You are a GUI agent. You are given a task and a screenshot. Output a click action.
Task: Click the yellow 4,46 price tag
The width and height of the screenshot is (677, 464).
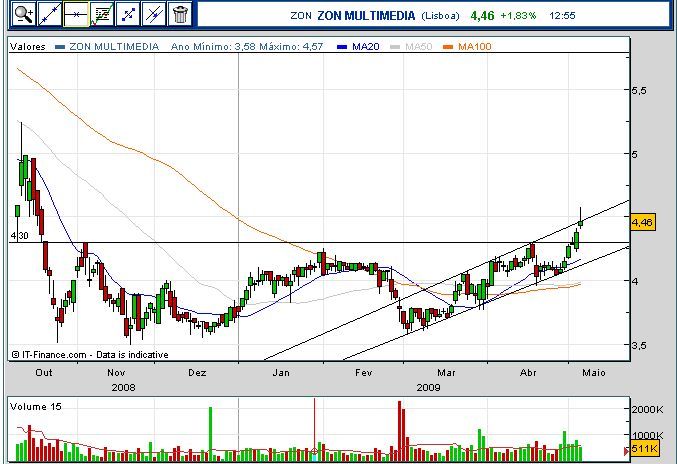click(x=642, y=222)
